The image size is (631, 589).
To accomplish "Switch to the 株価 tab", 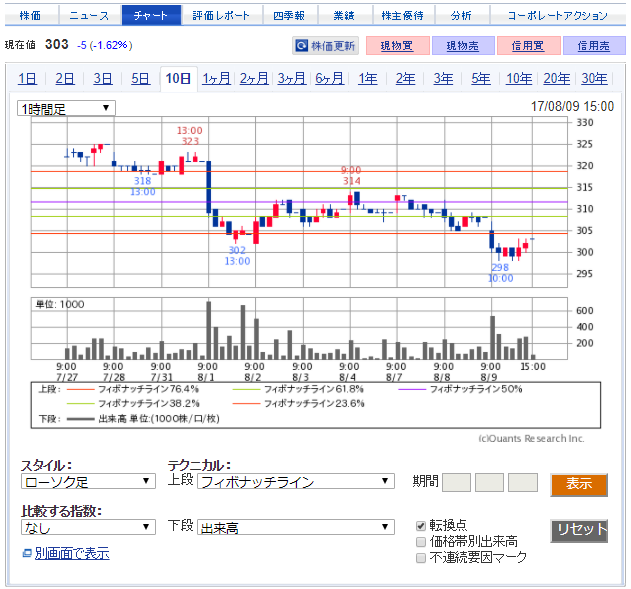I will click(x=31, y=15).
